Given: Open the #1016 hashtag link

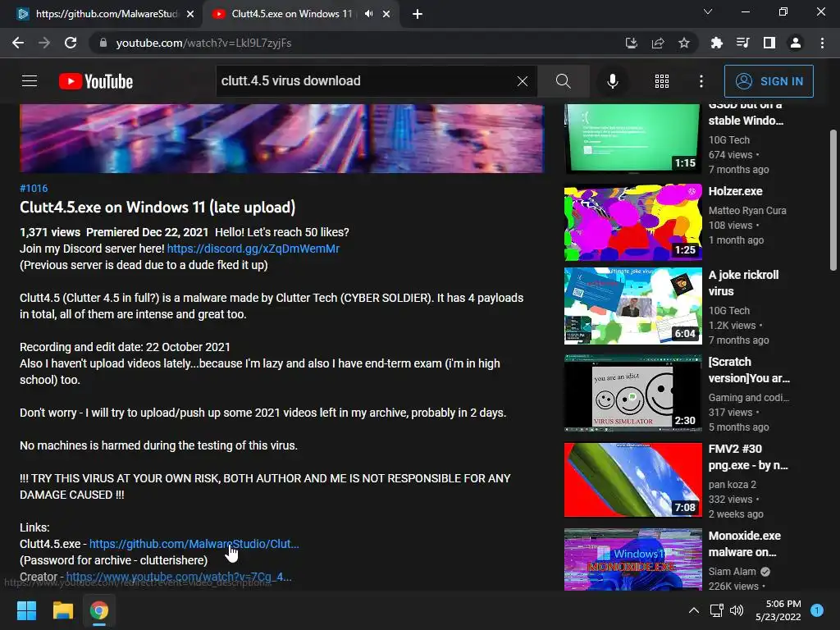Looking at the screenshot, I should pyautogui.click(x=34, y=188).
